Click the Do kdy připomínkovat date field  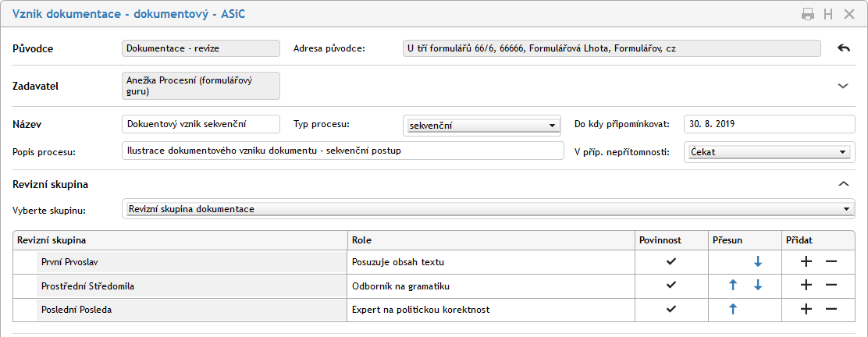click(770, 124)
